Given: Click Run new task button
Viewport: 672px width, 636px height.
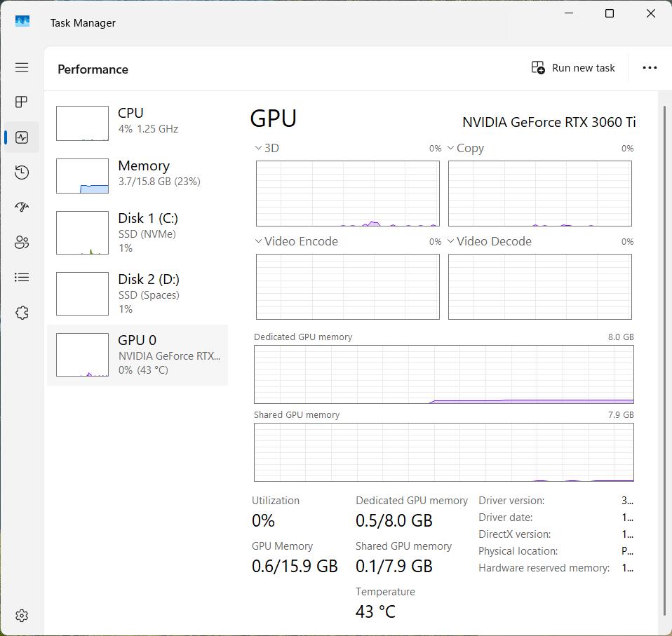Looking at the screenshot, I should [573, 68].
